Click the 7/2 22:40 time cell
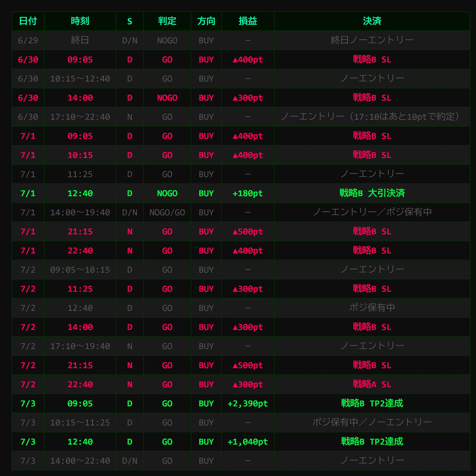Viewport: 476px width, 476px height. pyautogui.click(x=80, y=384)
